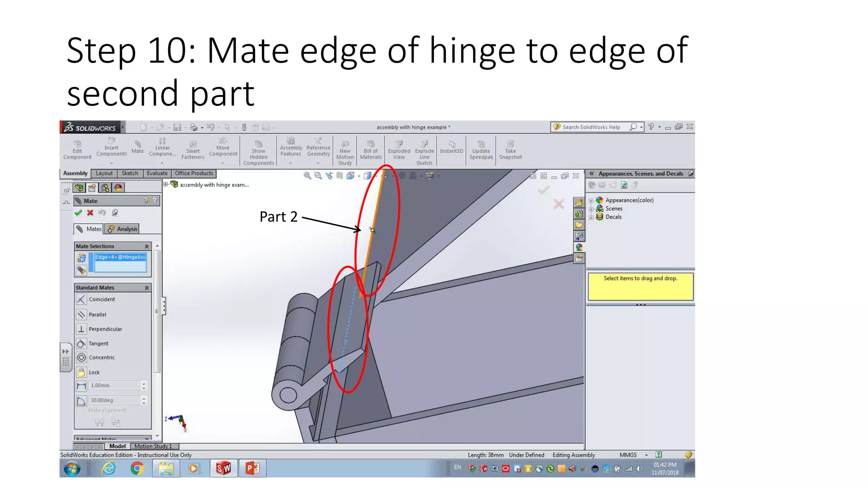Screen dimensions: 868x488
Task: Open Chrome from the taskbar
Action: coord(137,469)
